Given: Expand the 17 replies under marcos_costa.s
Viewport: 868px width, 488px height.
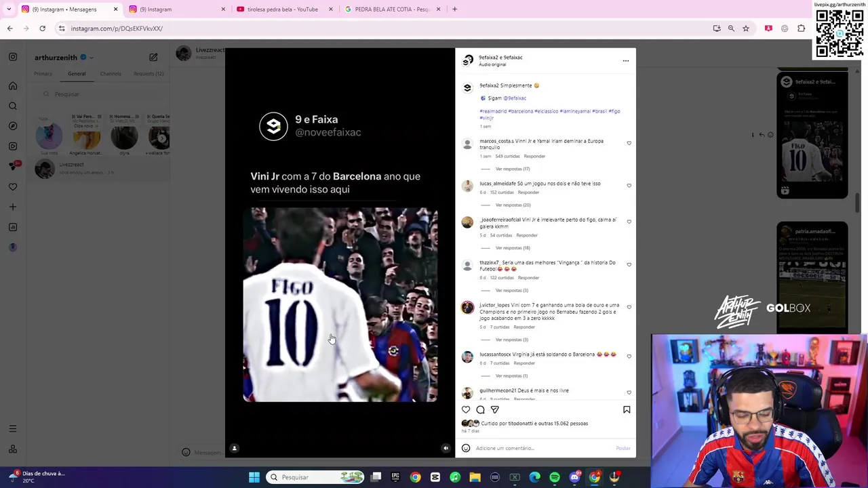Looking at the screenshot, I should click(513, 169).
